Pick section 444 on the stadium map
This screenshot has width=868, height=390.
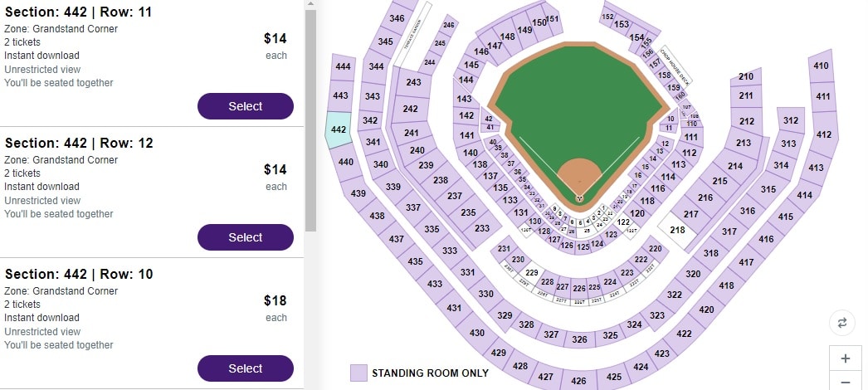coord(342,66)
